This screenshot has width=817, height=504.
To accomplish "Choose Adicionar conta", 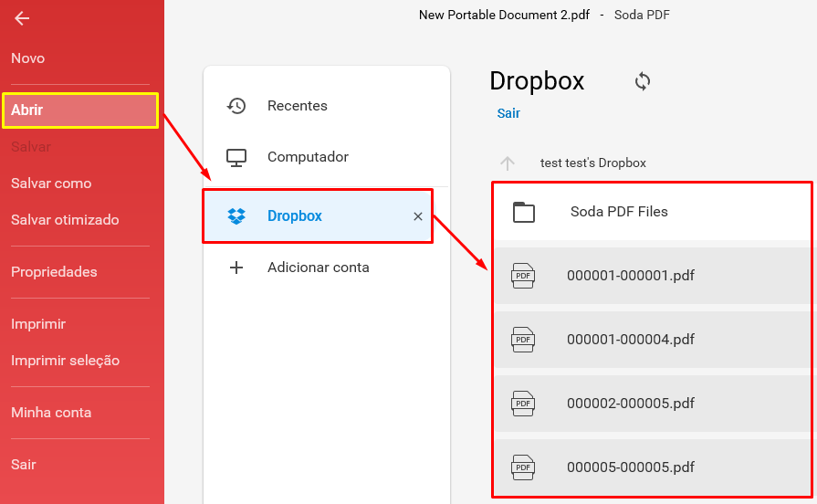I will [x=319, y=268].
